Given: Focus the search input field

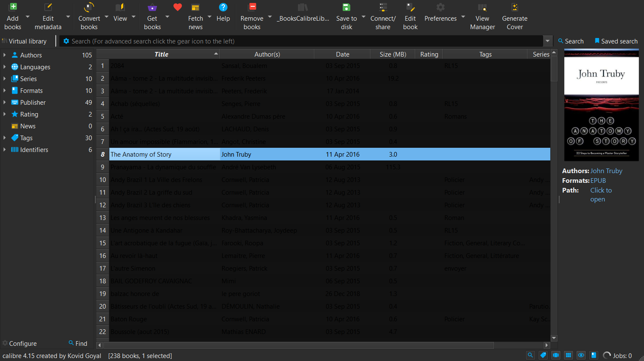Looking at the screenshot, I should click(x=306, y=41).
